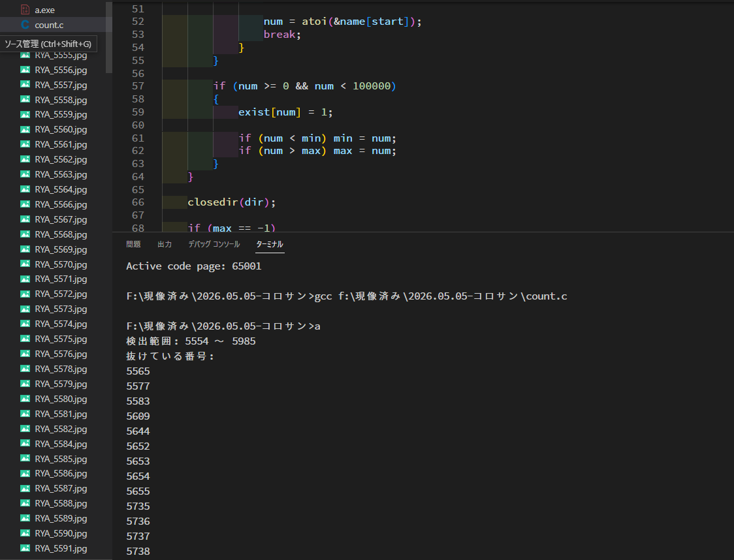The image size is (734, 560).
Task: Click image icon next to RYA_5575.jpg
Action: (25, 339)
